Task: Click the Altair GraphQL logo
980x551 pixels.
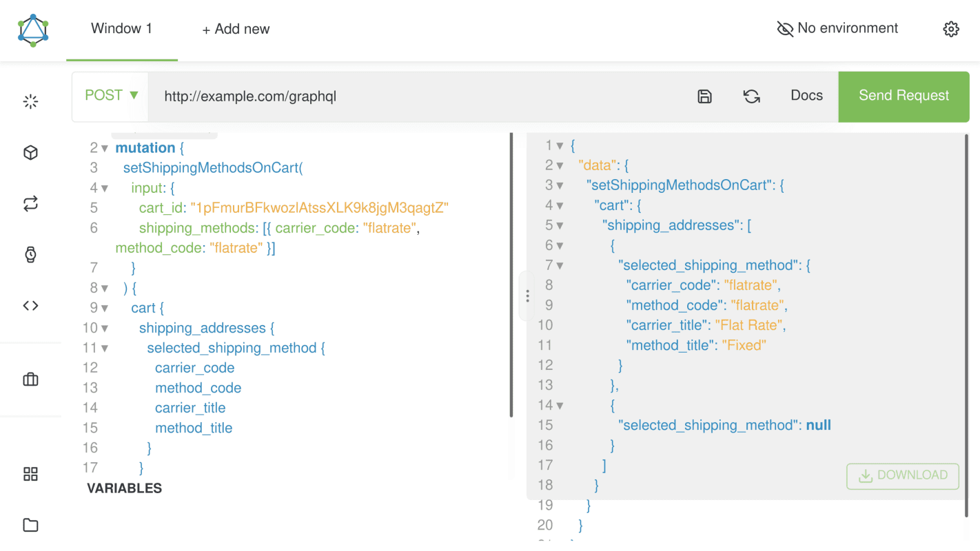Action: click(33, 30)
